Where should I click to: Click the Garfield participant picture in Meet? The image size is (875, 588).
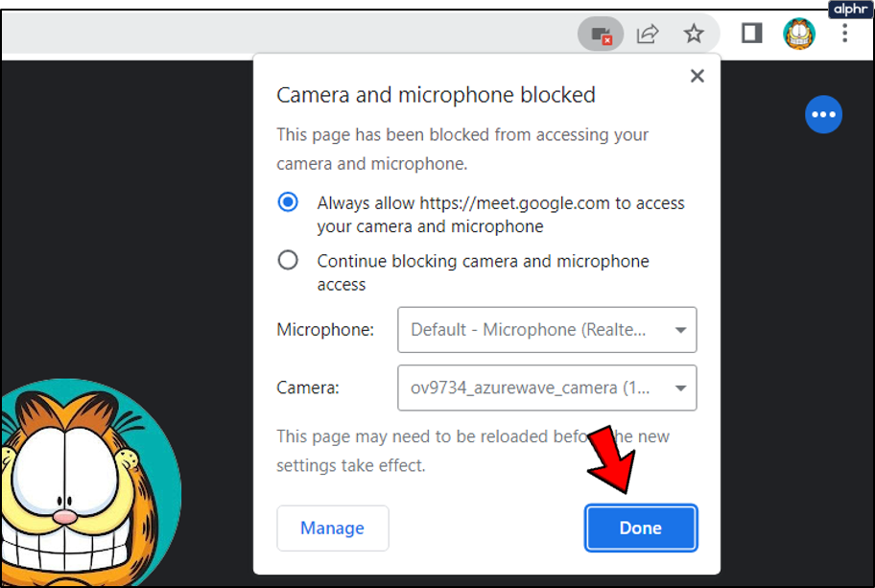[x=89, y=482]
